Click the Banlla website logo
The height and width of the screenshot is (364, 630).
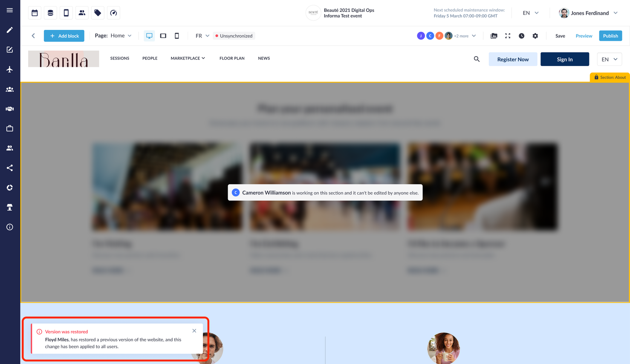click(64, 59)
